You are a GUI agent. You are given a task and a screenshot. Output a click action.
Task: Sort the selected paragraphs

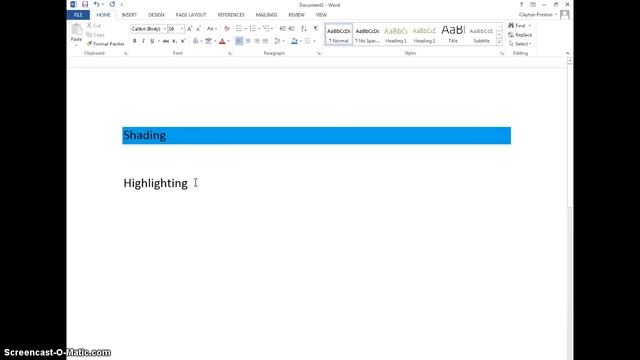tap(304, 29)
